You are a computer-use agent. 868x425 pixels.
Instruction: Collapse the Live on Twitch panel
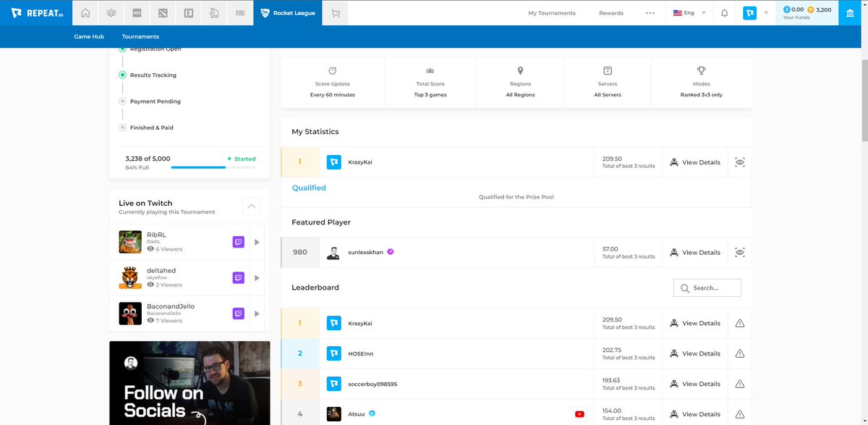click(251, 206)
